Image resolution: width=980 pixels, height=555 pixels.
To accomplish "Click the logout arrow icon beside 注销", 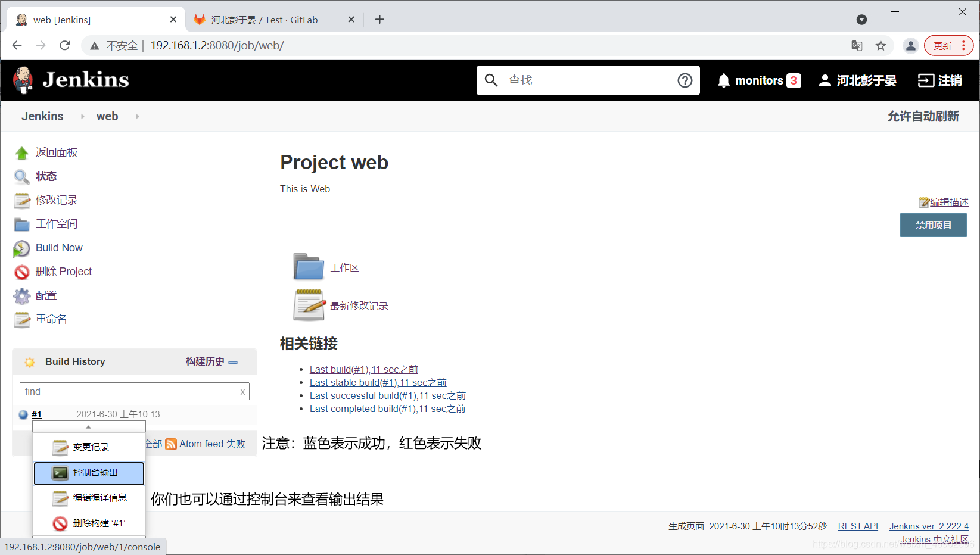I will (x=926, y=80).
